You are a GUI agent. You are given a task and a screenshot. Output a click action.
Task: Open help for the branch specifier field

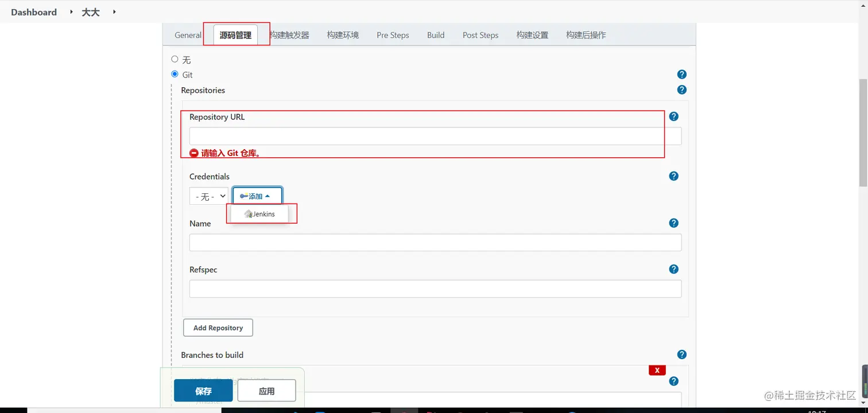pyautogui.click(x=673, y=381)
